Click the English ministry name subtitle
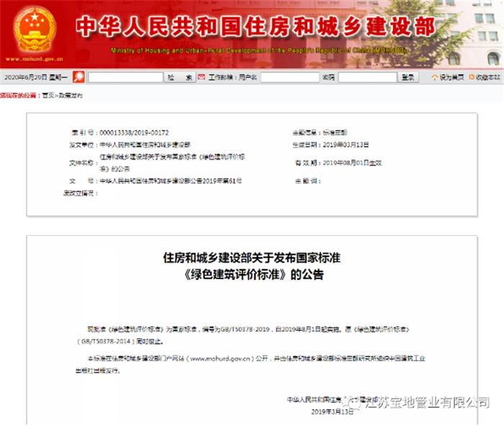The height and width of the screenshot is (428, 504). tap(258, 50)
